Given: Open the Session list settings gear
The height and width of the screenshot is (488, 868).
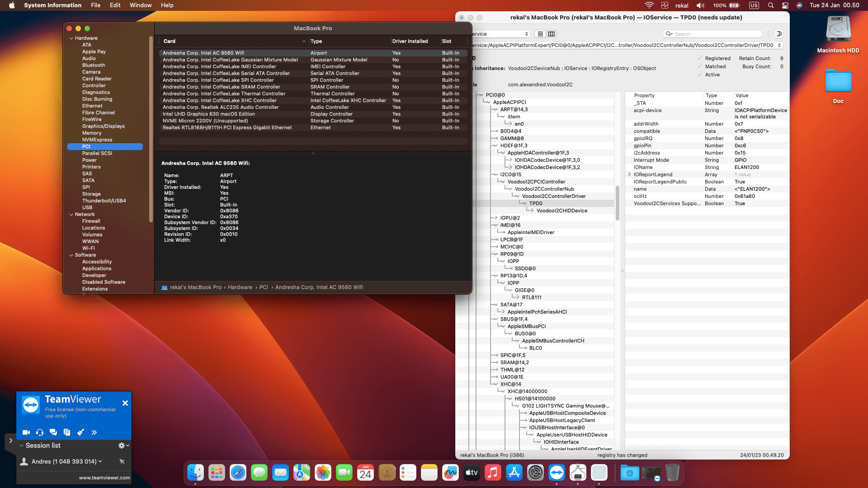Looking at the screenshot, I should point(120,445).
